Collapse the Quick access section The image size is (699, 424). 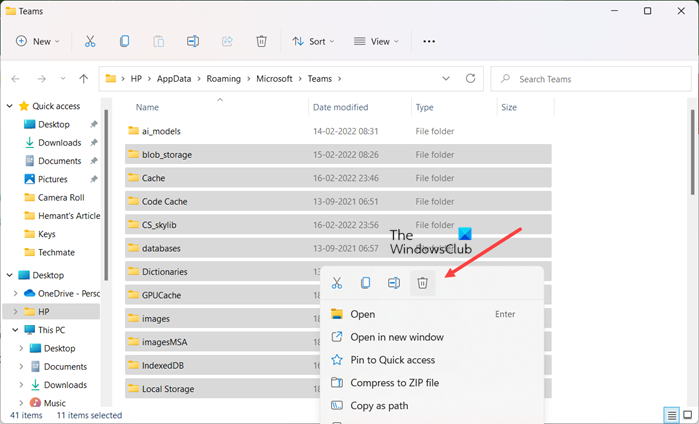9,107
